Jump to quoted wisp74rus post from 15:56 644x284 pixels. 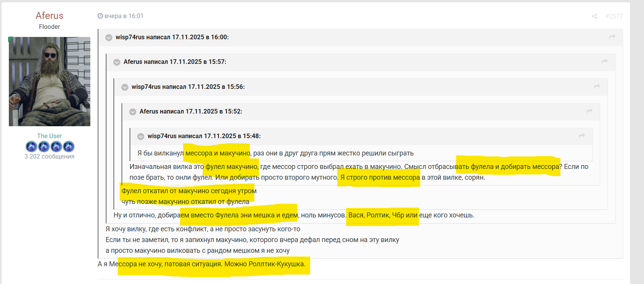pyautogui.click(x=597, y=87)
